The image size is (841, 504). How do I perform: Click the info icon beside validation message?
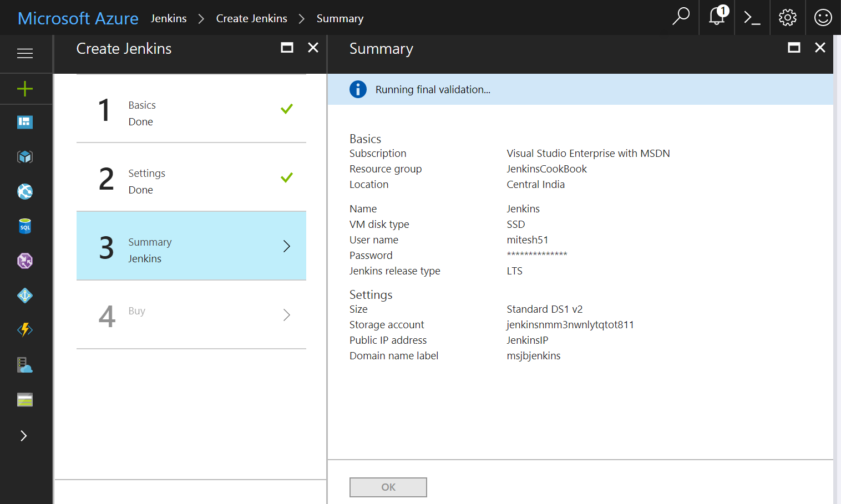point(358,89)
